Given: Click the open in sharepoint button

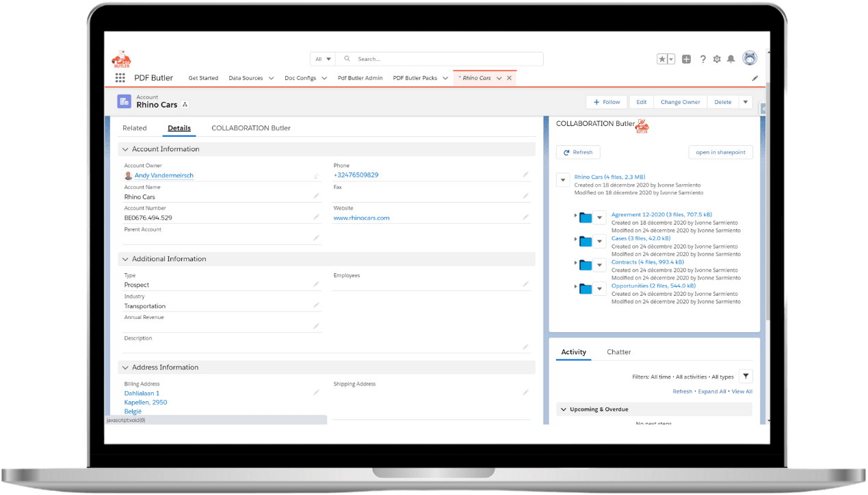Looking at the screenshot, I should click(720, 152).
